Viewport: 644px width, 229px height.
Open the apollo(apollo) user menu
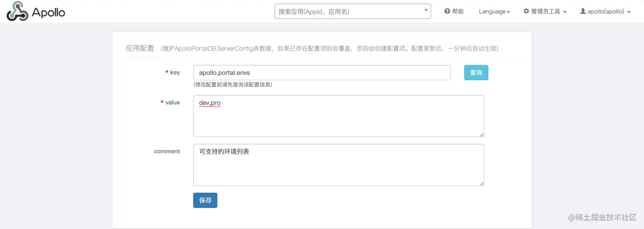tap(605, 12)
